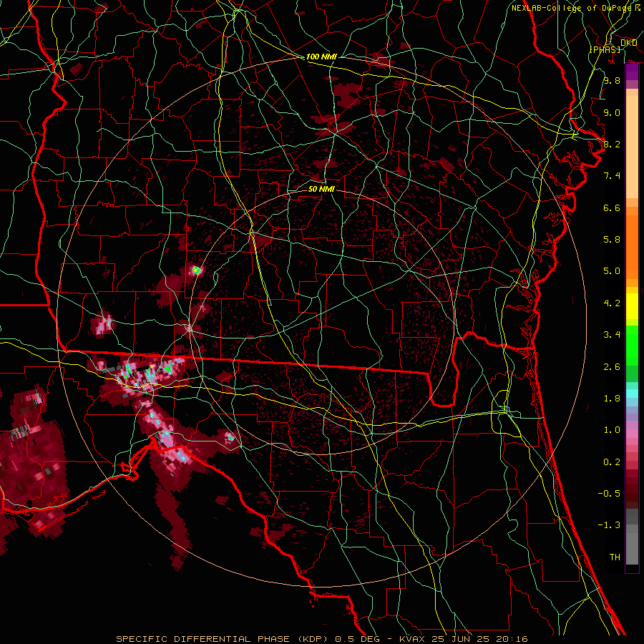Click the 5.8 scale value

click(x=612, y=240)
